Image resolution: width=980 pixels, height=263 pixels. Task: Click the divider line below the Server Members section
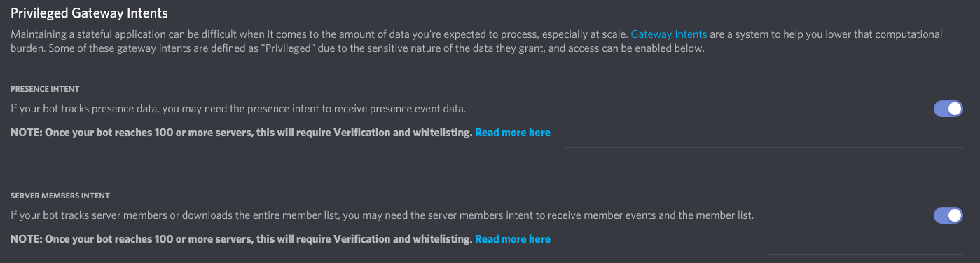pos(866,254)
